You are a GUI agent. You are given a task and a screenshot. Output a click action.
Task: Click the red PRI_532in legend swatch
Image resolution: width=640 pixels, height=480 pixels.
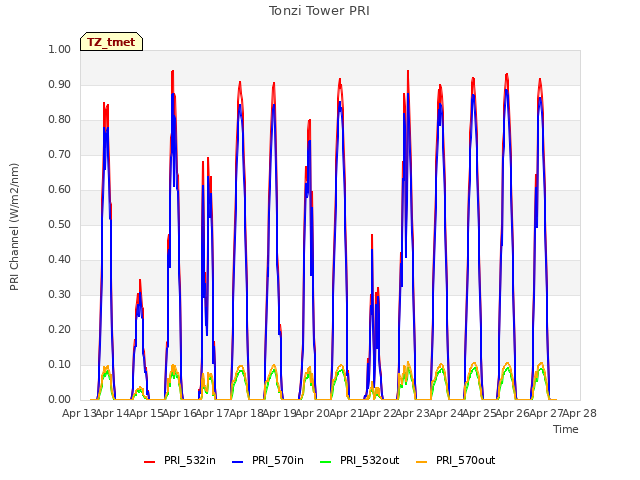pyautogui.click(x=149, y=462)
